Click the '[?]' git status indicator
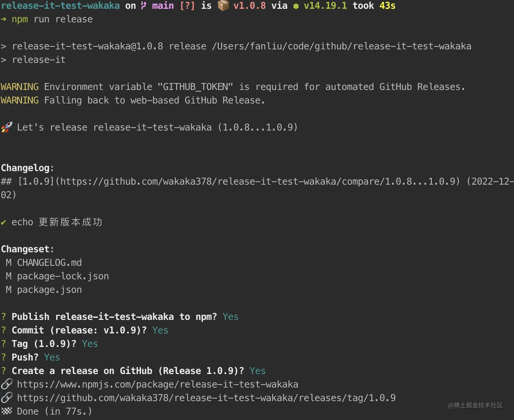 pyautogui.click(x=187, y=5)
